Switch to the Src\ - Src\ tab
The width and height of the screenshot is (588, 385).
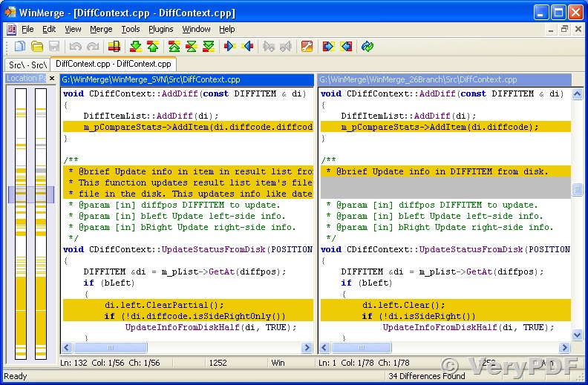tap(27, 65)
